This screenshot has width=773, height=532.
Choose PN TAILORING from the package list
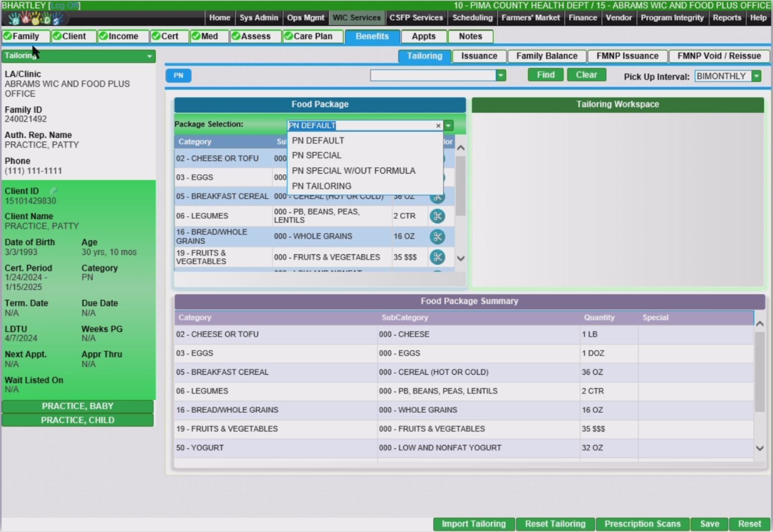tap(322, 186)
